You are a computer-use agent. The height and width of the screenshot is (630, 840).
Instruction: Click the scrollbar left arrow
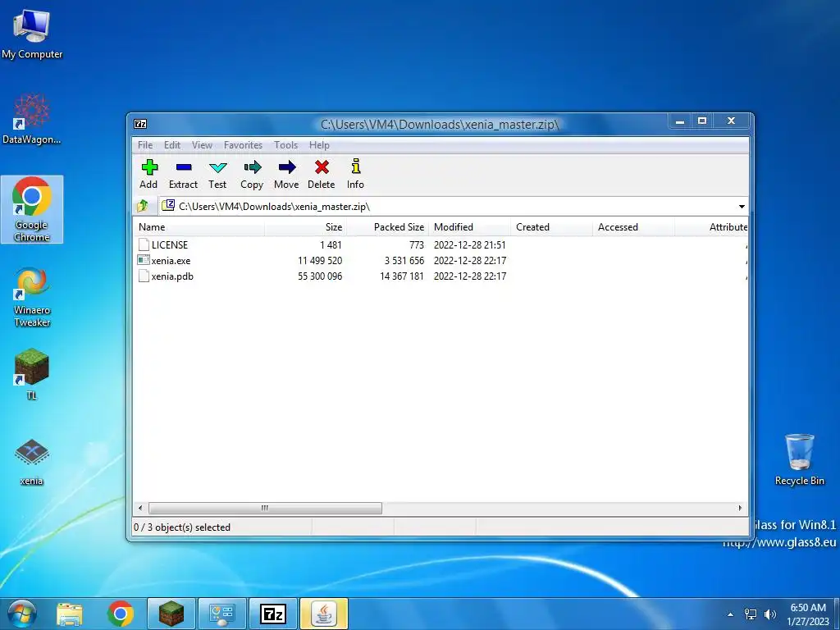[x=140, y=508]
